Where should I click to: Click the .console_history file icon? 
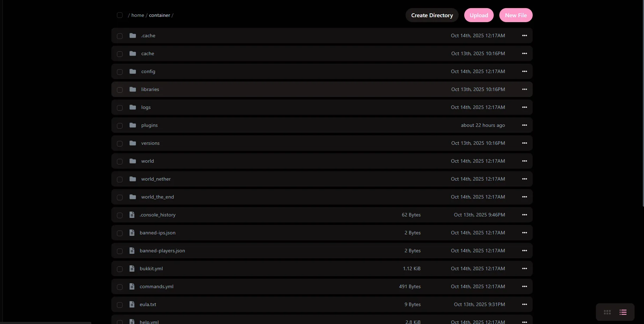(132, 215)
